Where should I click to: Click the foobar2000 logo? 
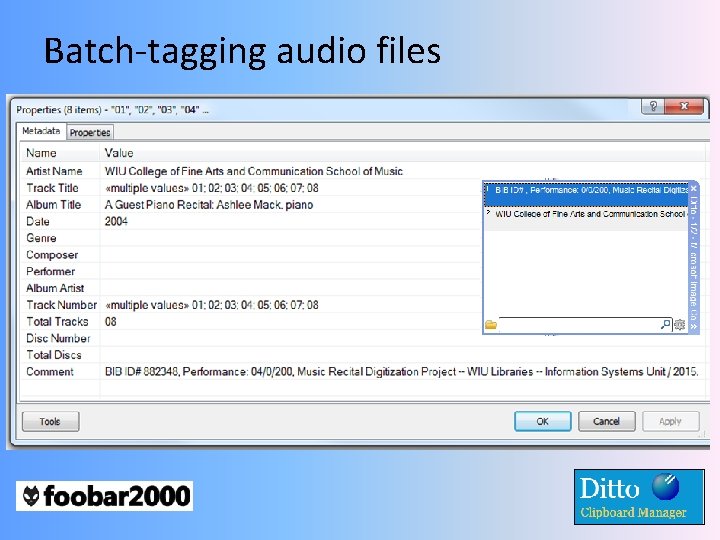105,496
